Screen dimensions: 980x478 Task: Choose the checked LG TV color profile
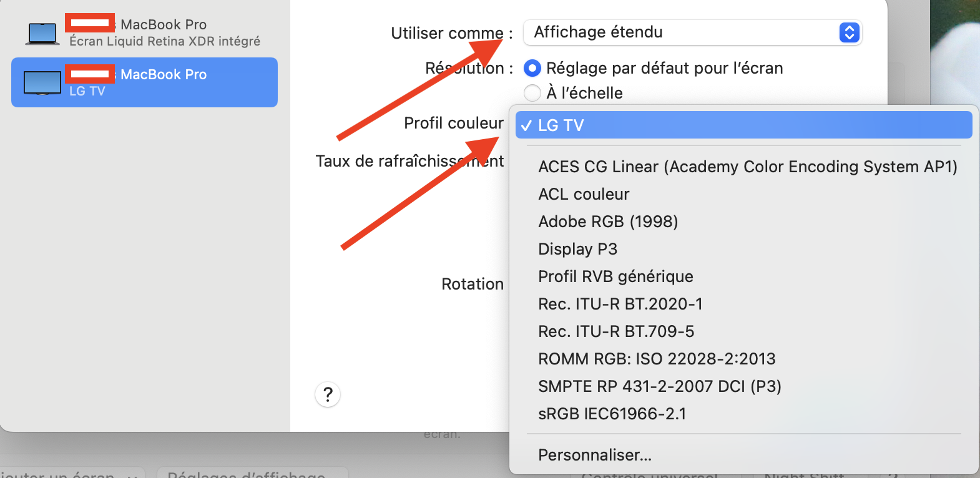click(743, 125)
